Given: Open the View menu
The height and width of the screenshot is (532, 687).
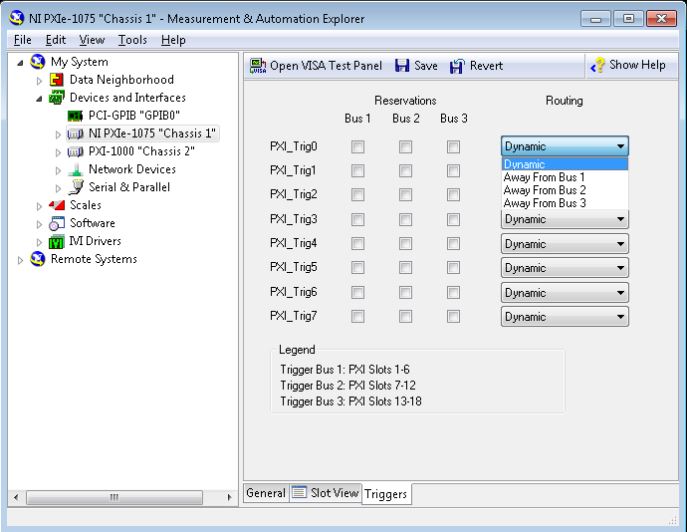Looking at the screenshot, I should tap(92, 40).
